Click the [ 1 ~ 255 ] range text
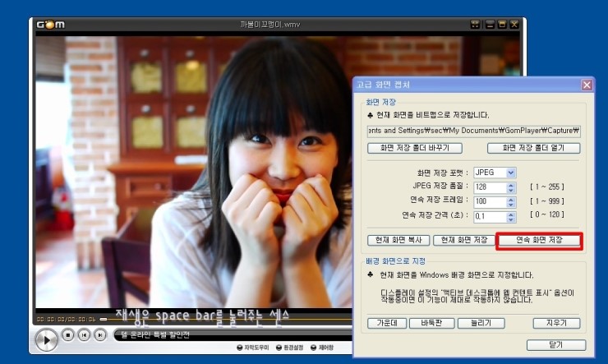Image resolution: width=608 pixels, height=364 pixels. pyautogui.click(x=547, y=187)
